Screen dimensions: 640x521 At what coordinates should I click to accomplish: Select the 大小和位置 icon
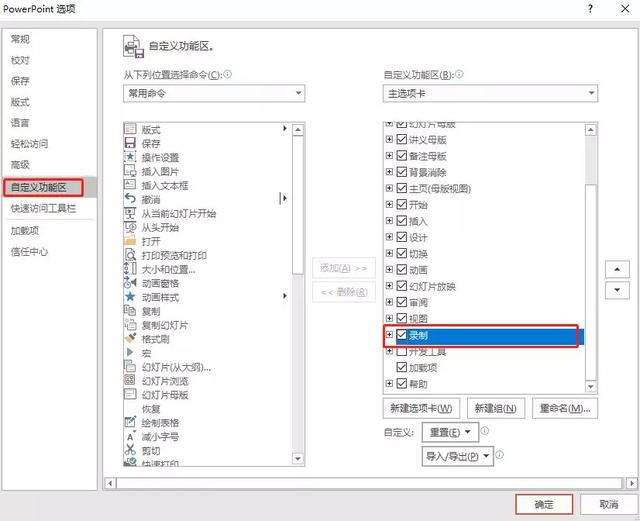click(x=130, y=269)
